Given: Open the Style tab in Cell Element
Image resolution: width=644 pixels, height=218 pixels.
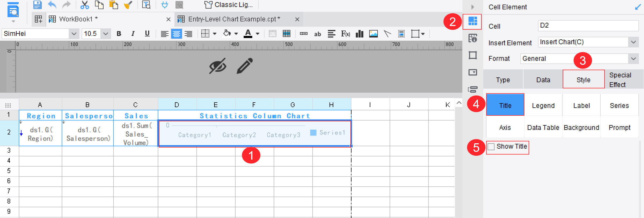Looking at the screenshot, I should click(x=583, y=80).
